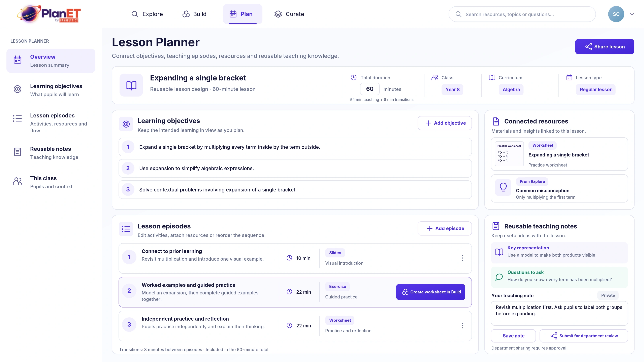The image size is (644, 362).
Task: Expand the account menu chevron
Action: click(632, 14)
